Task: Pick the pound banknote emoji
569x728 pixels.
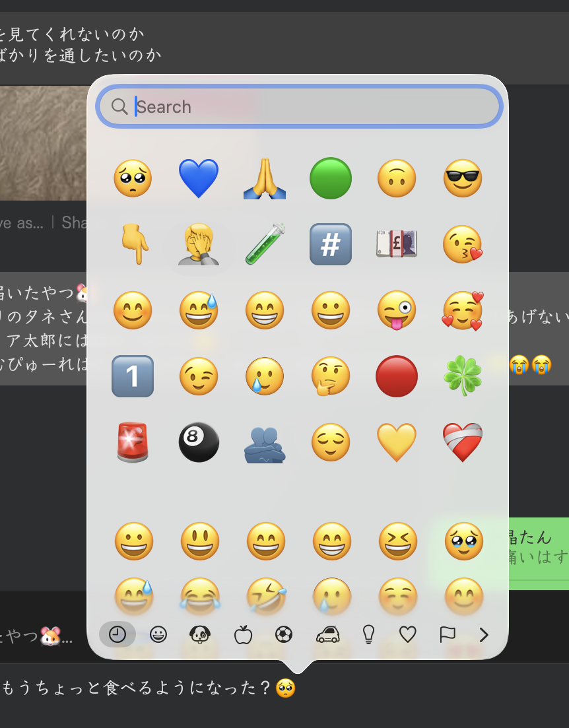Action: pyautogui.click(x=397, y=244)
